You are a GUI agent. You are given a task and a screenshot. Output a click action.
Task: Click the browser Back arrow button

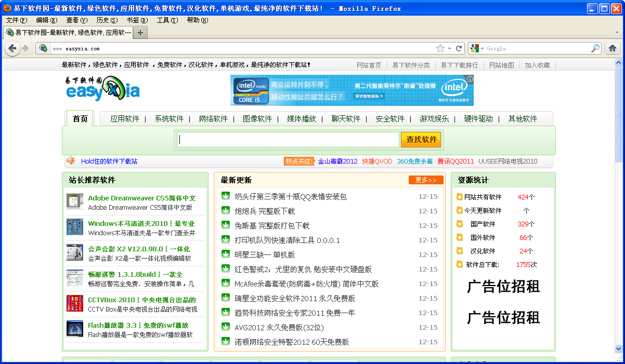13,48
